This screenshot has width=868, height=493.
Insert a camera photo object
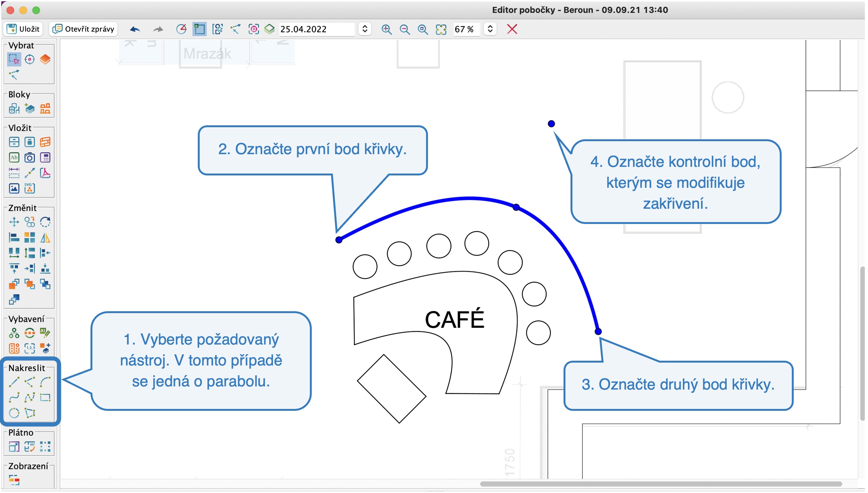coord(30,158)
